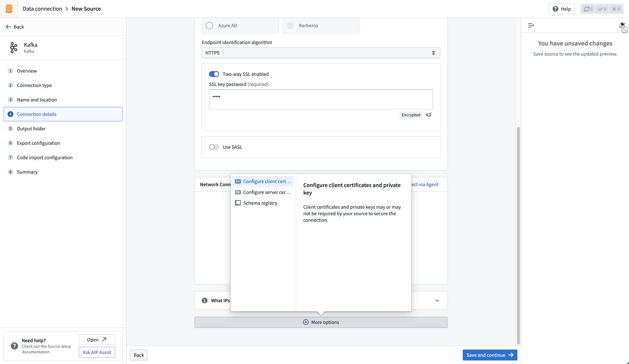Select the Azure AD radio button

click(x=209, y=25)
